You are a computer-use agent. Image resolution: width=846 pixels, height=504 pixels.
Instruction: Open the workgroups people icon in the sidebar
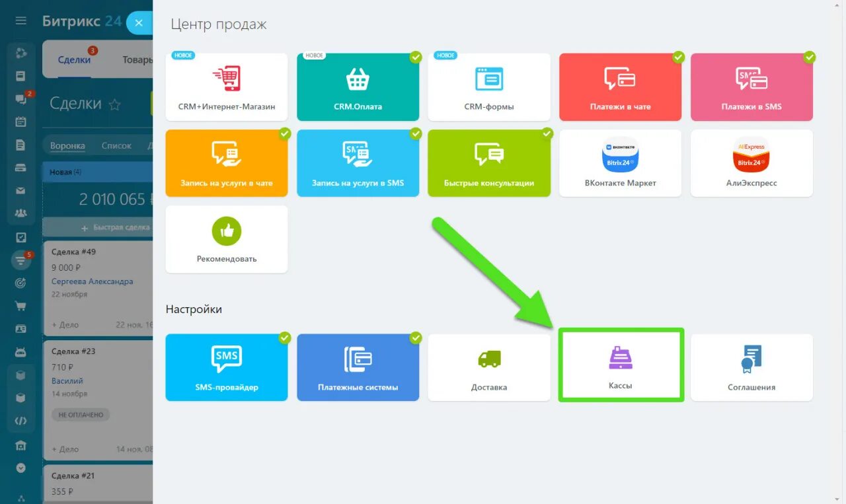click(x=20, y=214)
